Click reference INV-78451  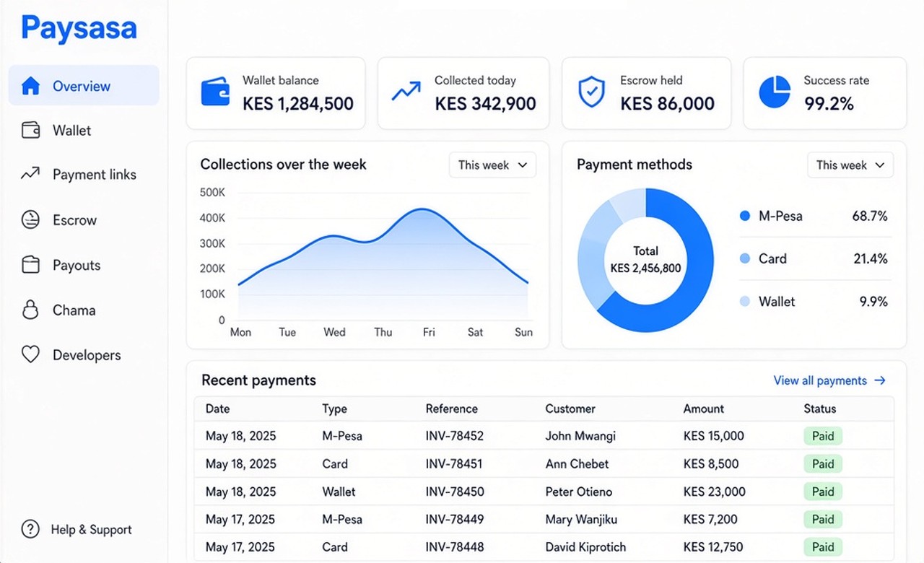tap(454, 464)
